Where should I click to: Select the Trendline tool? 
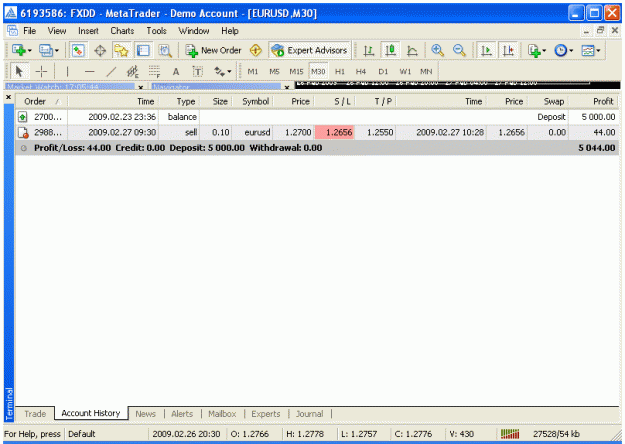tap(111, 72)
